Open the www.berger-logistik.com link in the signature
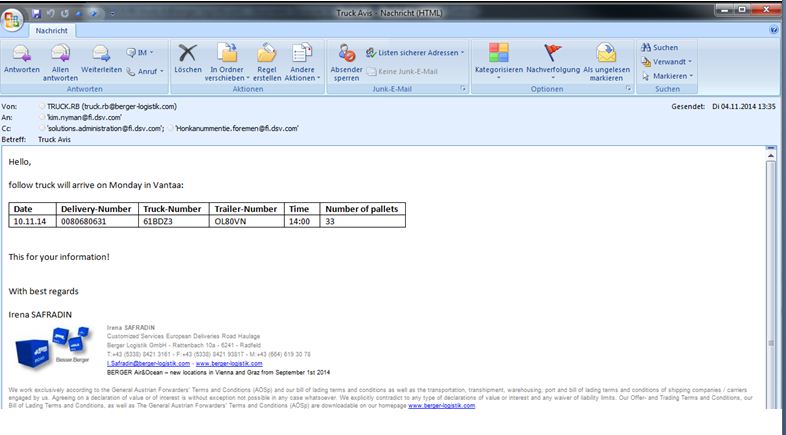The width and height of the screenshot is (786, 435). tap(229, 363)
